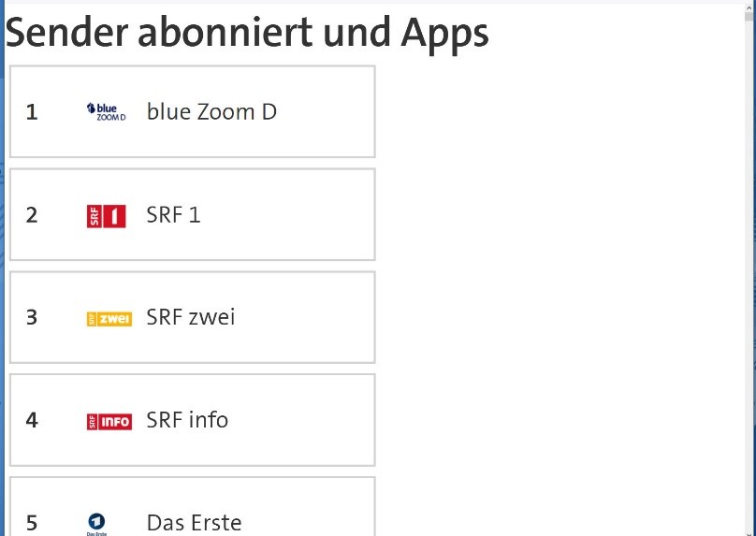The width and height of the screenshot is (756, 536).
Task: Select channel number 5 in the list
Action: 32,522
